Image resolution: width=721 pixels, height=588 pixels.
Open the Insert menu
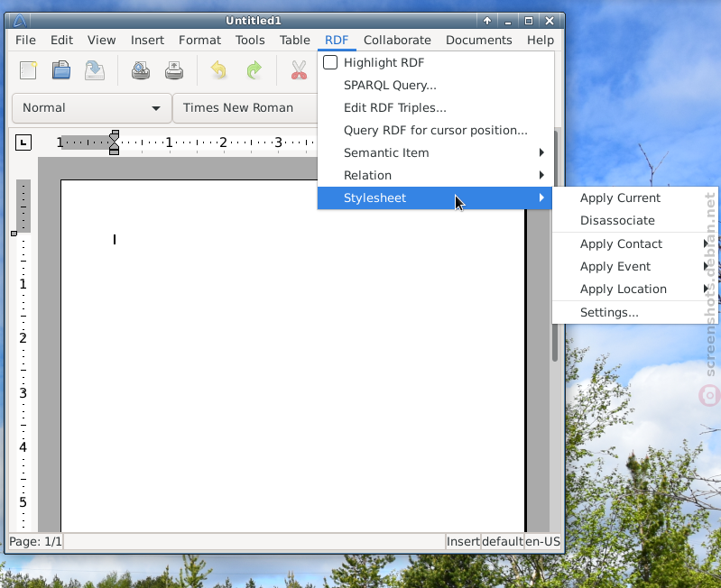(x=147, y=40)
